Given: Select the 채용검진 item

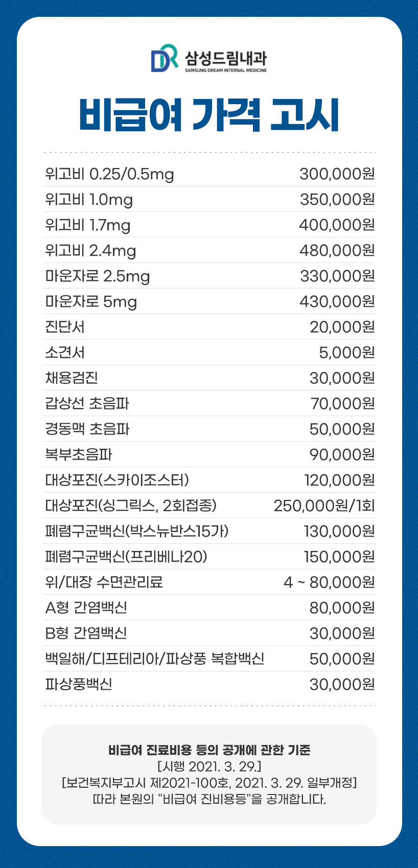Looking at the screenshot, I should 72,378.
